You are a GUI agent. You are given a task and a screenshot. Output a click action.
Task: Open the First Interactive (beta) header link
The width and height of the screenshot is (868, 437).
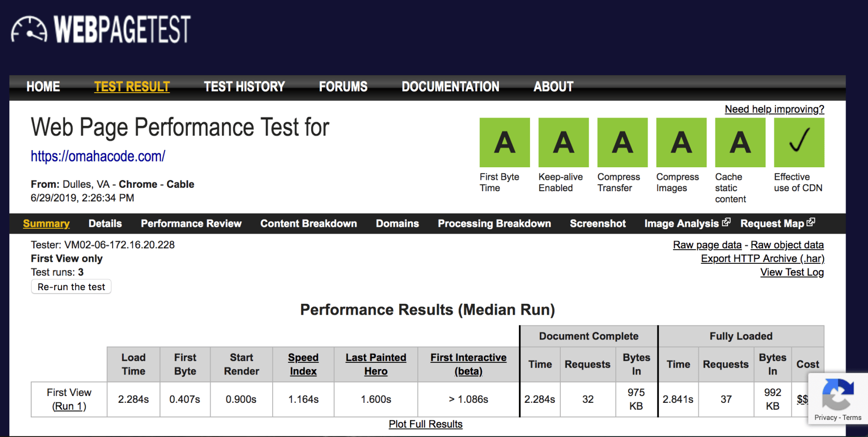click(x=469, y=364)
